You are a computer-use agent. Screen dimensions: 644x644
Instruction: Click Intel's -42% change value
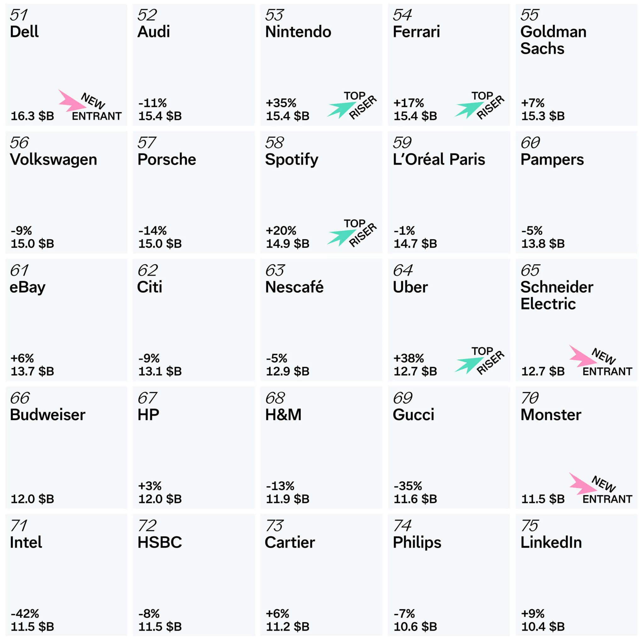tap(25, 613)
